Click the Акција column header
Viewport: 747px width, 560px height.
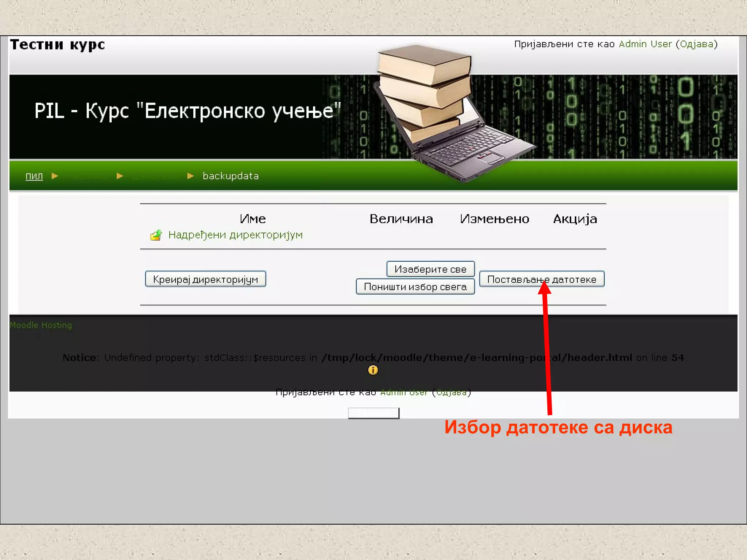tap(575, 219)
